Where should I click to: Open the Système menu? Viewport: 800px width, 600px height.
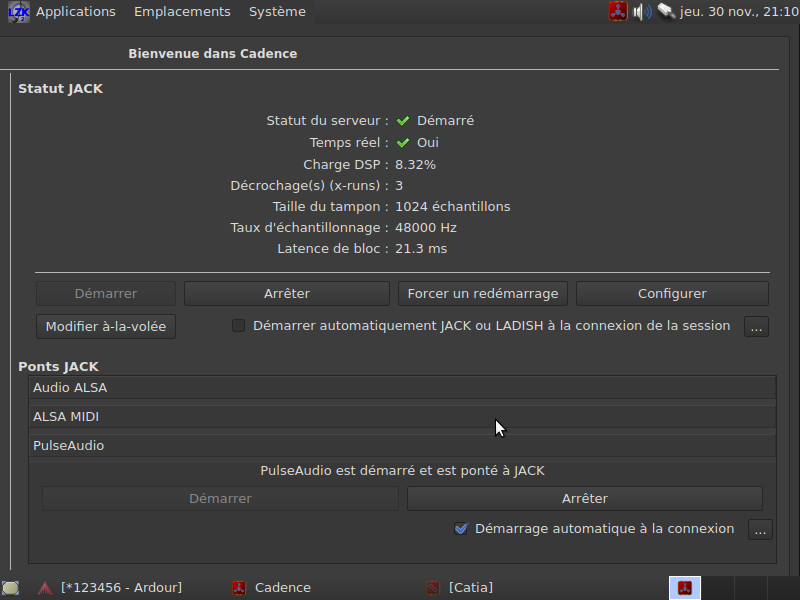(x=277, y=11)
